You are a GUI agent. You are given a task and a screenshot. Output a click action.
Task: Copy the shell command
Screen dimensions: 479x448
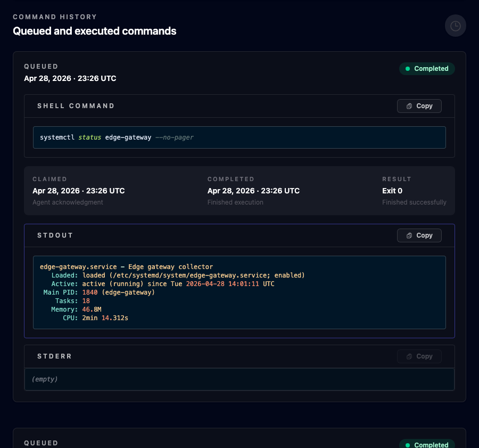419,106
